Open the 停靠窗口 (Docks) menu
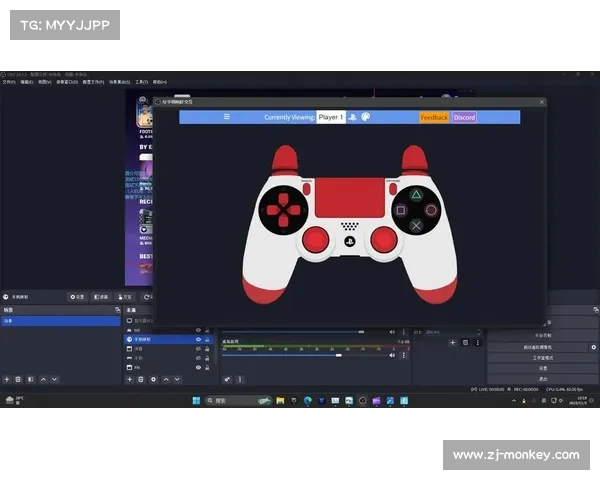The height and width of the screenshot is (480, 600). 67,82
